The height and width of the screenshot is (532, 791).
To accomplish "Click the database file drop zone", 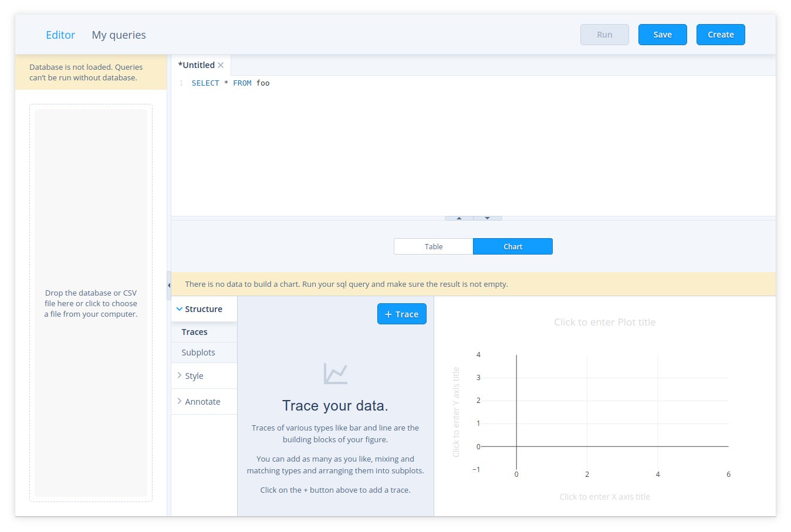I will coord(91,303).
